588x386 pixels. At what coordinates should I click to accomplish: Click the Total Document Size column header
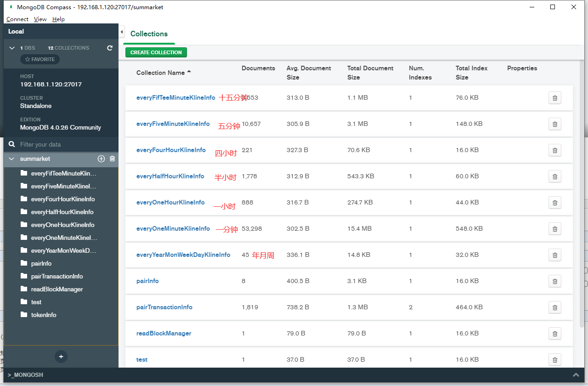[x=370, y=73]
